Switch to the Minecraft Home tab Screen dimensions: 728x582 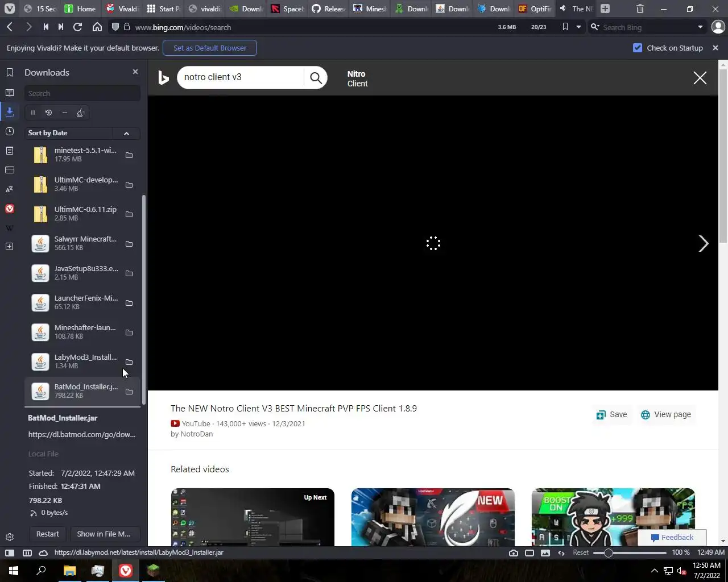tap(80, 9)
